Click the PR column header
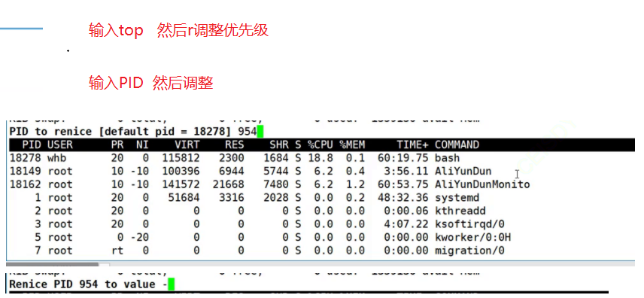 coord(117,144)
